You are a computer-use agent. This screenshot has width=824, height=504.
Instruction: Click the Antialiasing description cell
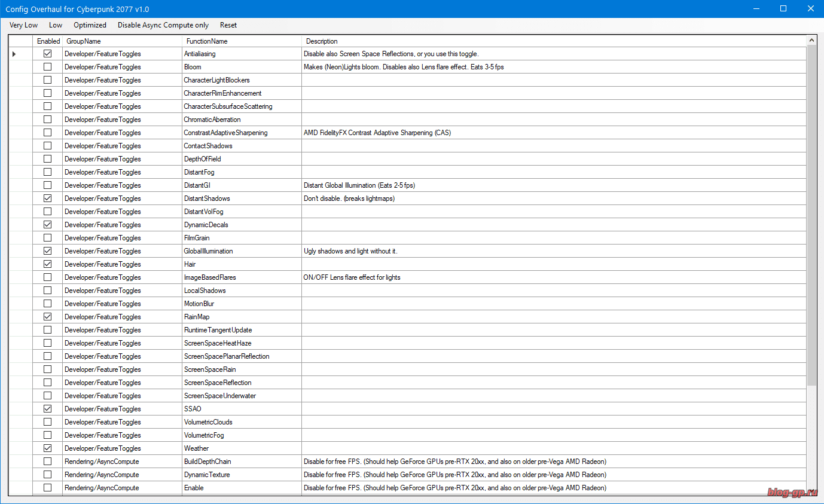coord(554,54)
